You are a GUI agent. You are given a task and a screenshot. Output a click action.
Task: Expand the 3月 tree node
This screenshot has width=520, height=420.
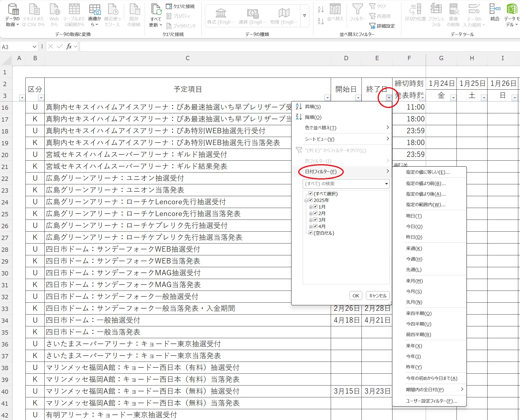click(x=311, y=220)
